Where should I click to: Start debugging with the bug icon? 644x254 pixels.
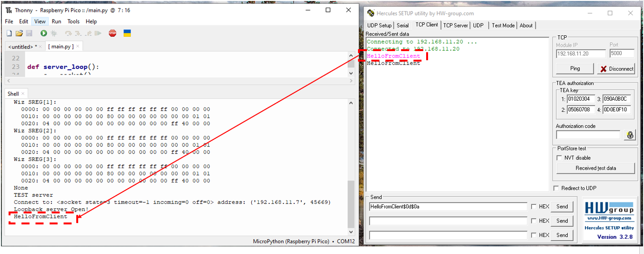click(54, 33)
